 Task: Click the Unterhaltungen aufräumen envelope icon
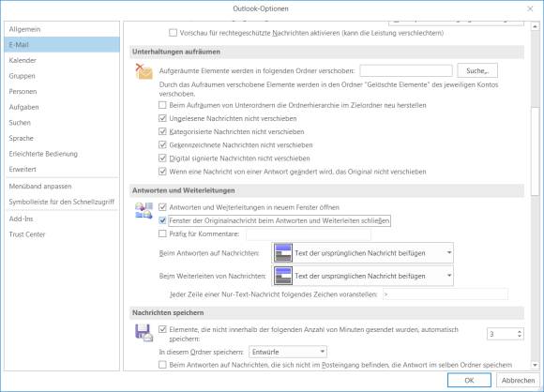pos(144,71)
